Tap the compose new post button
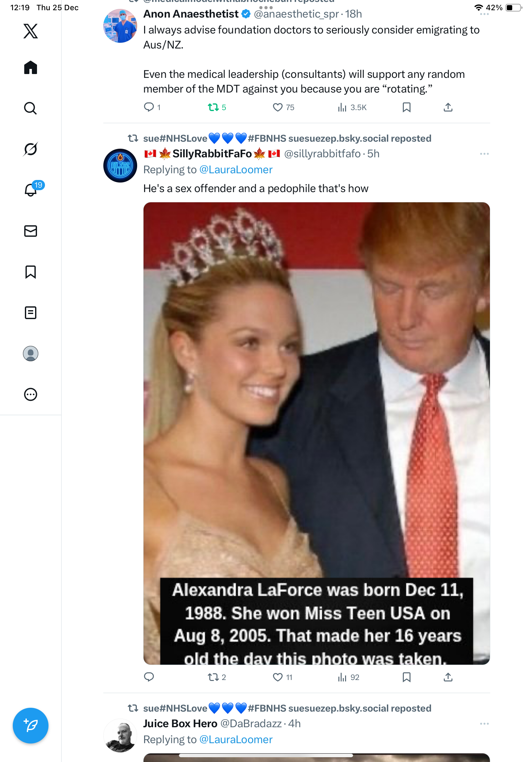 [31, 725]
